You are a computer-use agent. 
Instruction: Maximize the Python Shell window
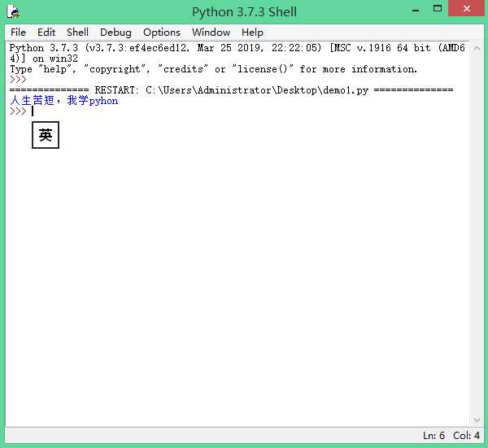(x=438, y=9)
